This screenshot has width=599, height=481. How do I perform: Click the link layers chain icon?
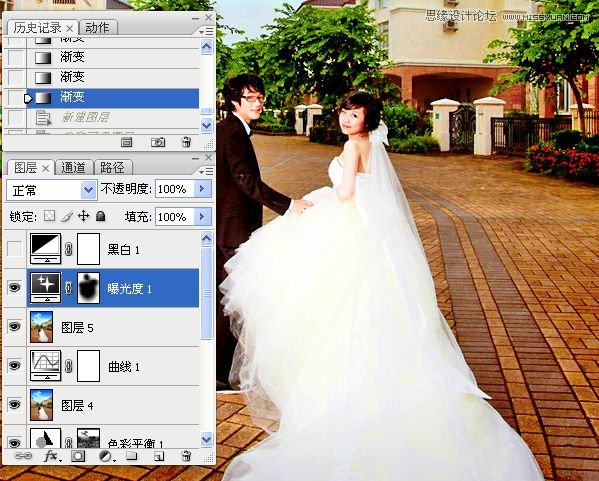23,456
